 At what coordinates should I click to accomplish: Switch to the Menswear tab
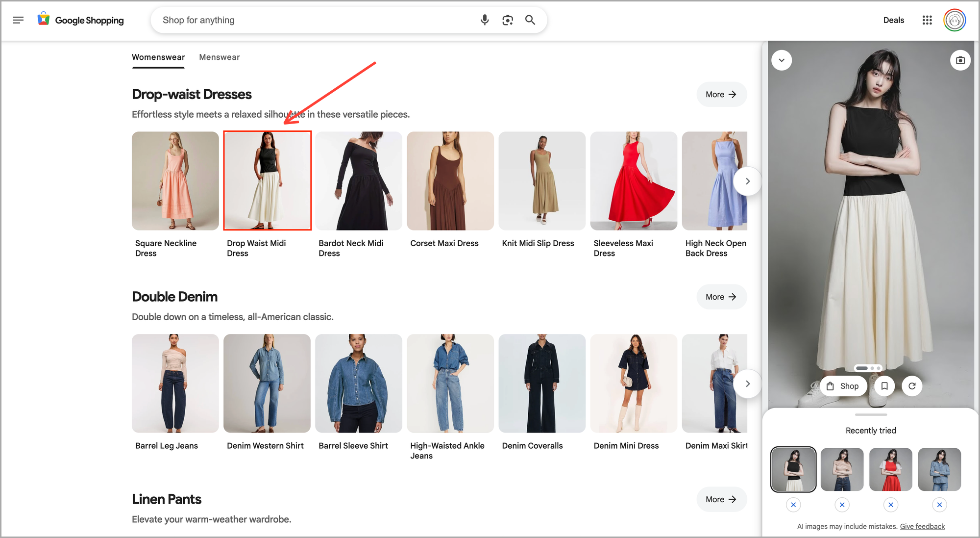point(219,57)
